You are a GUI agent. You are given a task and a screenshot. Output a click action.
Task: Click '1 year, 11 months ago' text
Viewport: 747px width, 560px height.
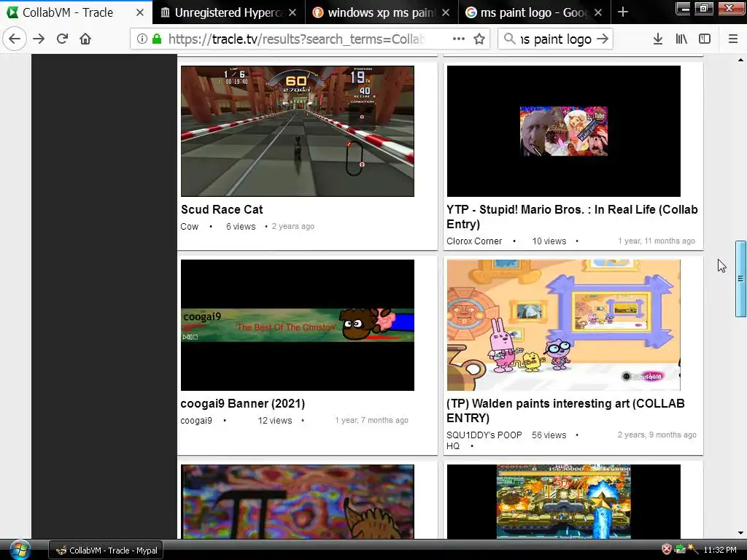coord(657,241)
